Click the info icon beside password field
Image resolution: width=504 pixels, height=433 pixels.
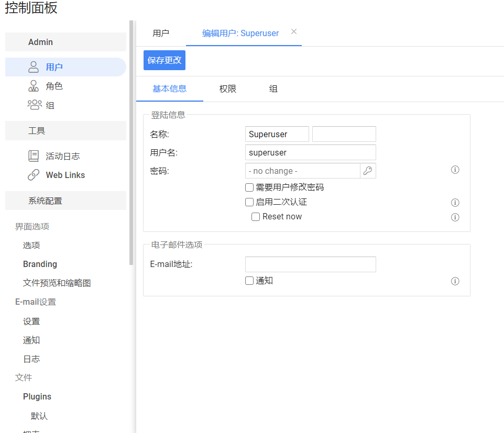click(455, 170)
